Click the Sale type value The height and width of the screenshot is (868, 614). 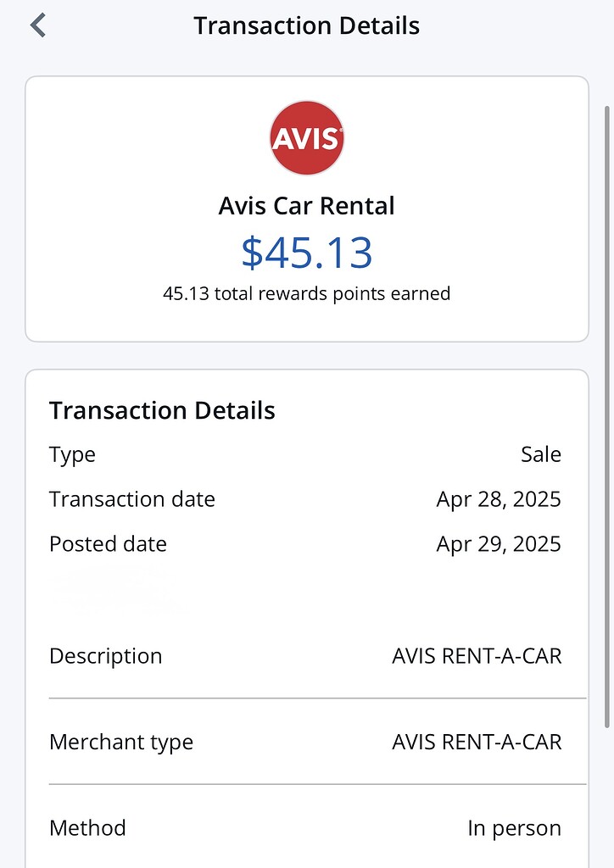coord(540,455)
